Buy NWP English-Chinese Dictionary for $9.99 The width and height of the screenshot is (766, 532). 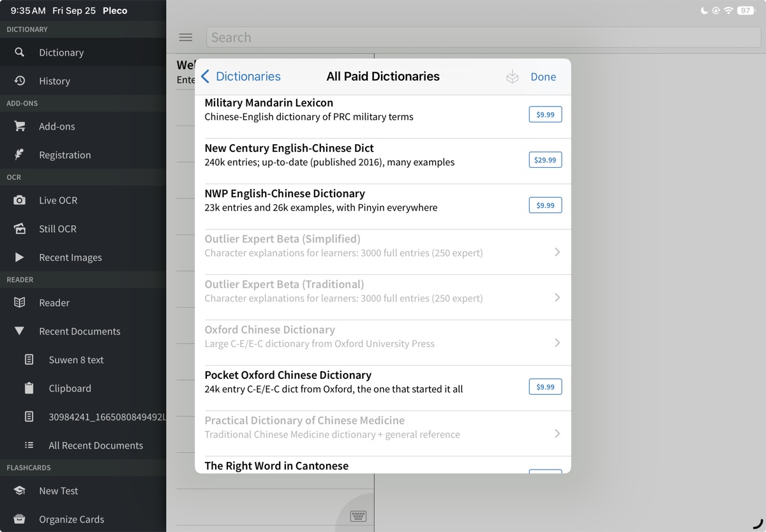coord(545,205)
